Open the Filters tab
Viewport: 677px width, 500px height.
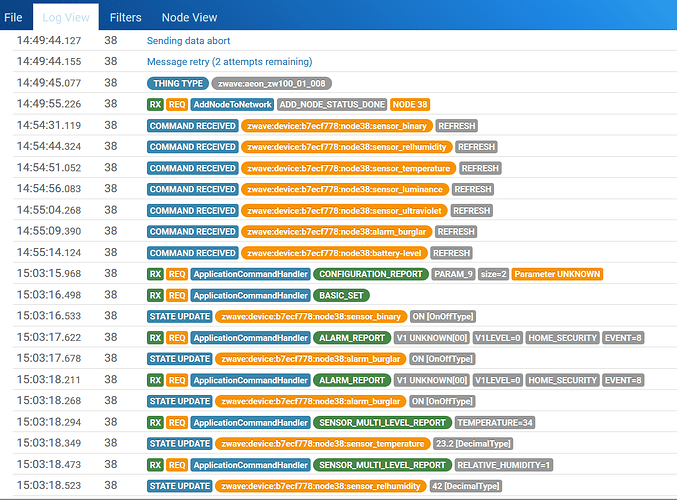[125, 17]
